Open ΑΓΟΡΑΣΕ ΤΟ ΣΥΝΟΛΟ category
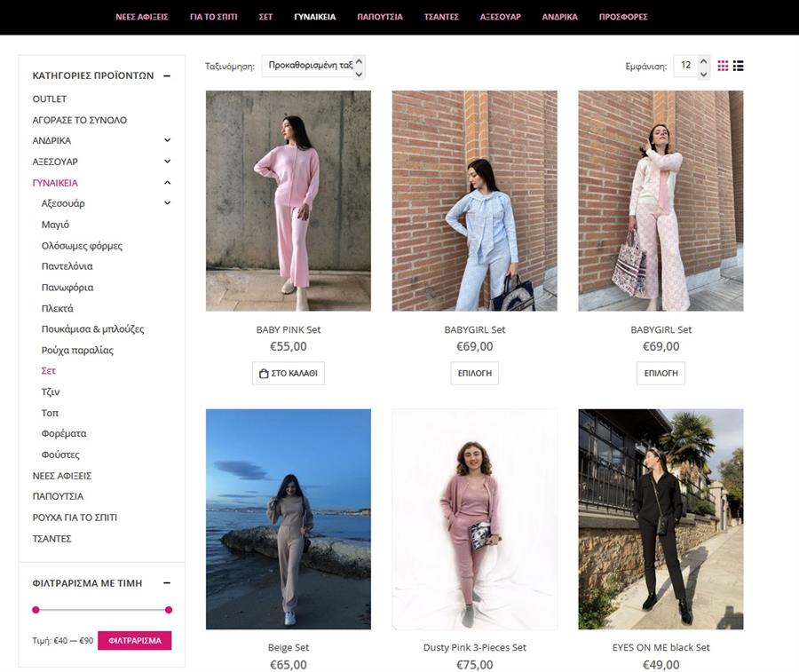 80,120
